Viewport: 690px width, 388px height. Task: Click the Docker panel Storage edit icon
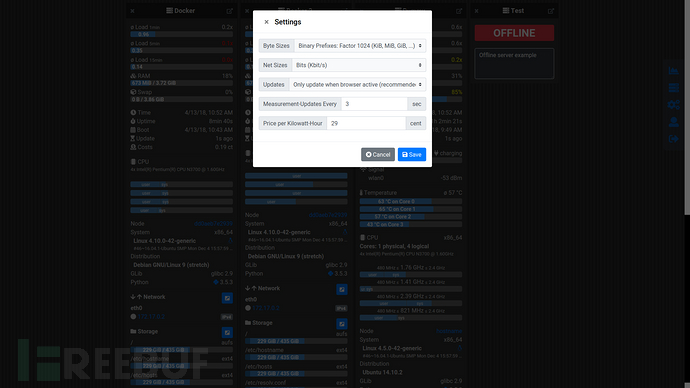(227, 332)
